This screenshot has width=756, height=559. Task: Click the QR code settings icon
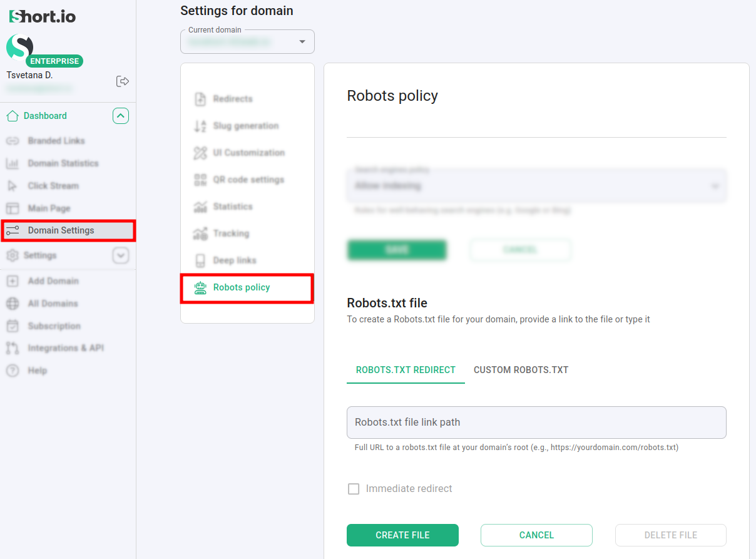click(x=200, y=180)
